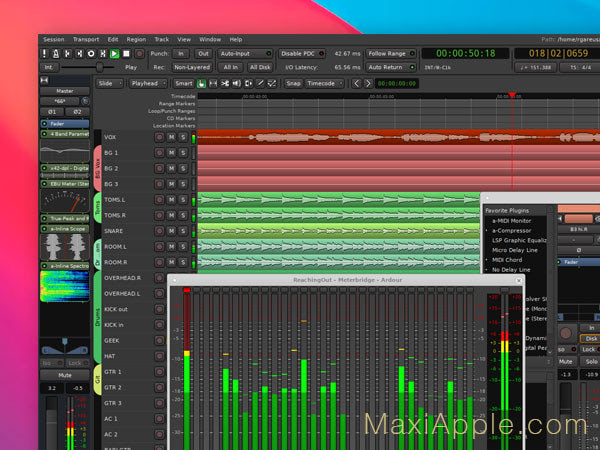Toggle loop playback transport icon
The height and width of the screenshot is (450, 600).
[91, 54]
